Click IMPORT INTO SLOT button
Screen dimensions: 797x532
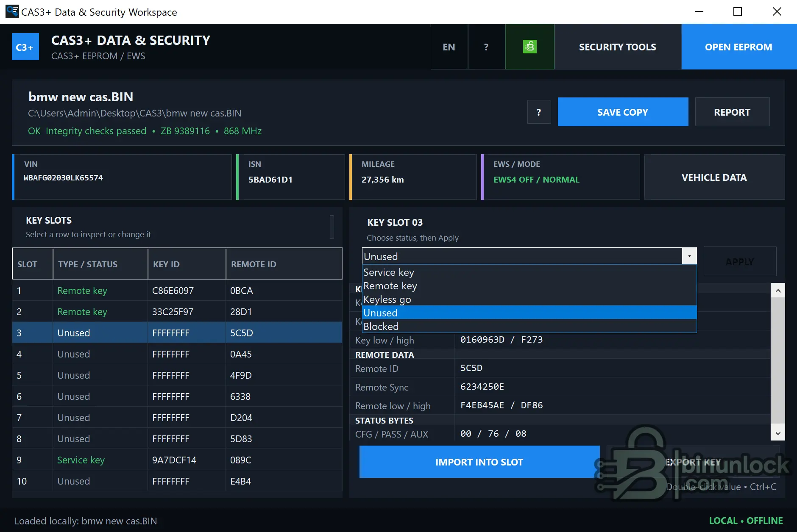tap(479, 462)
